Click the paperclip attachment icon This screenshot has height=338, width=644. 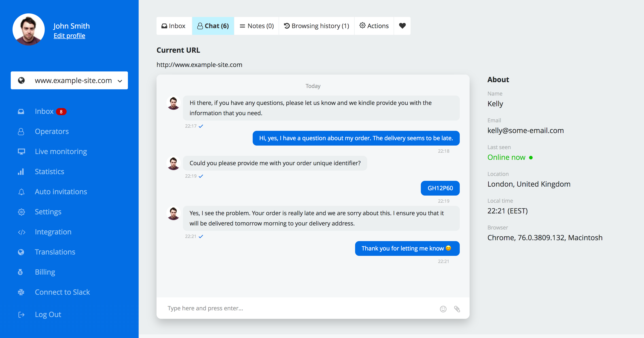[457, 309]
